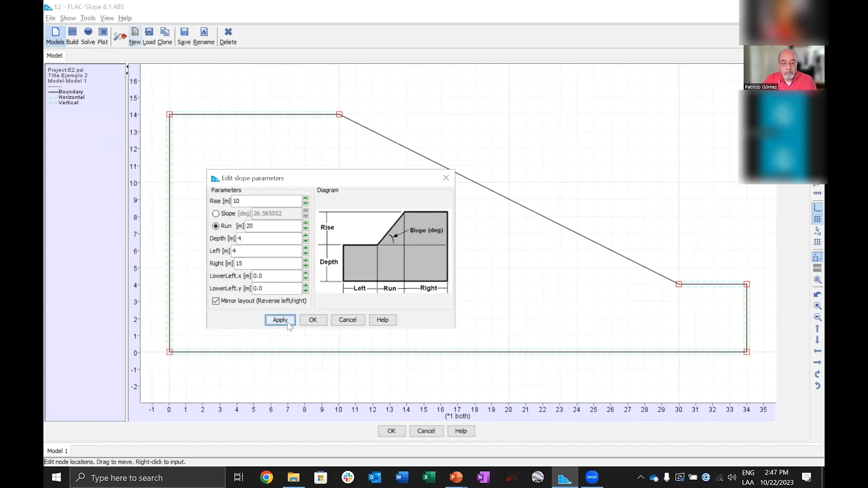Clone the current model
This screenshot has height=488, width=868.
pyautogui.click(x=165, y=36)
